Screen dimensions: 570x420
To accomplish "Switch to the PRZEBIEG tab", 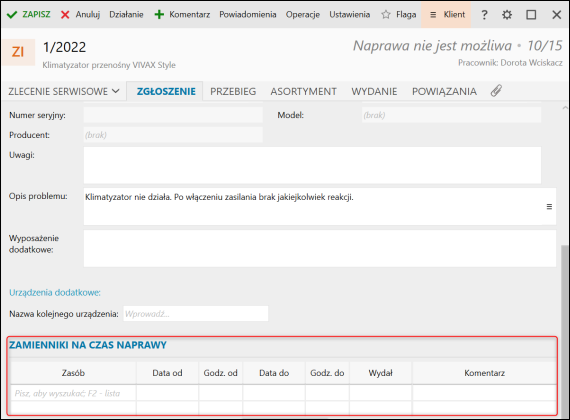I will (233, 91).
